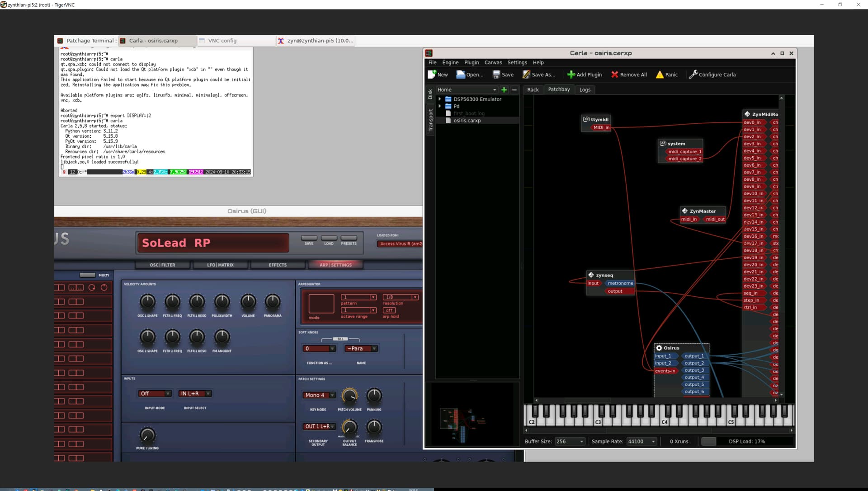The height and width of the screenshot is (491, 868).
Task: Toggle the MULTI mode switch in Osirus
Action: click(x=87, y=275)
